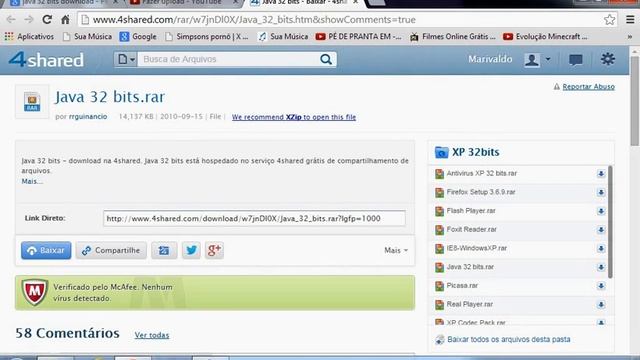Download Foxit Reader.rar arrow
Image resolution: width=640 pixels, height=360 pixels.
pyautogui.click(x=601, y=230)
